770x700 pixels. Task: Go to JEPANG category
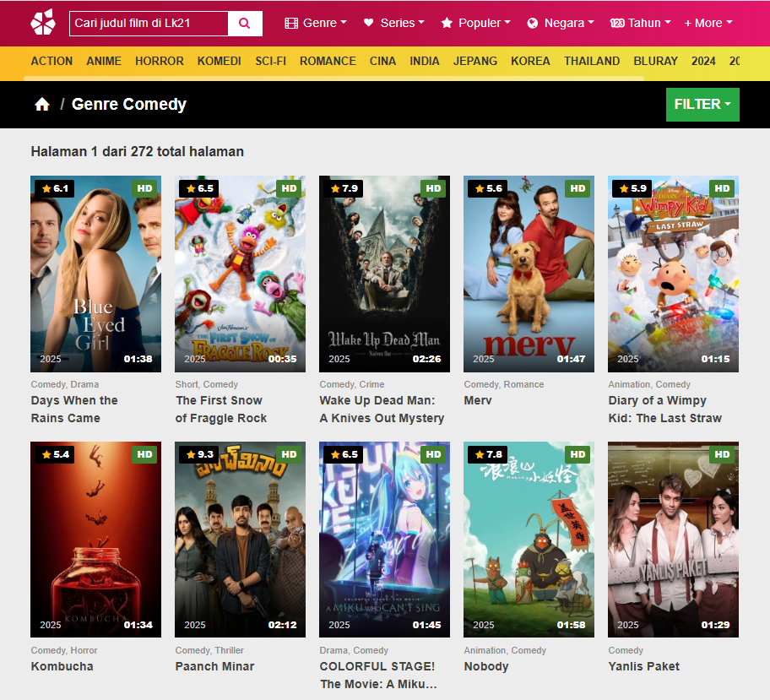point(474,61)
